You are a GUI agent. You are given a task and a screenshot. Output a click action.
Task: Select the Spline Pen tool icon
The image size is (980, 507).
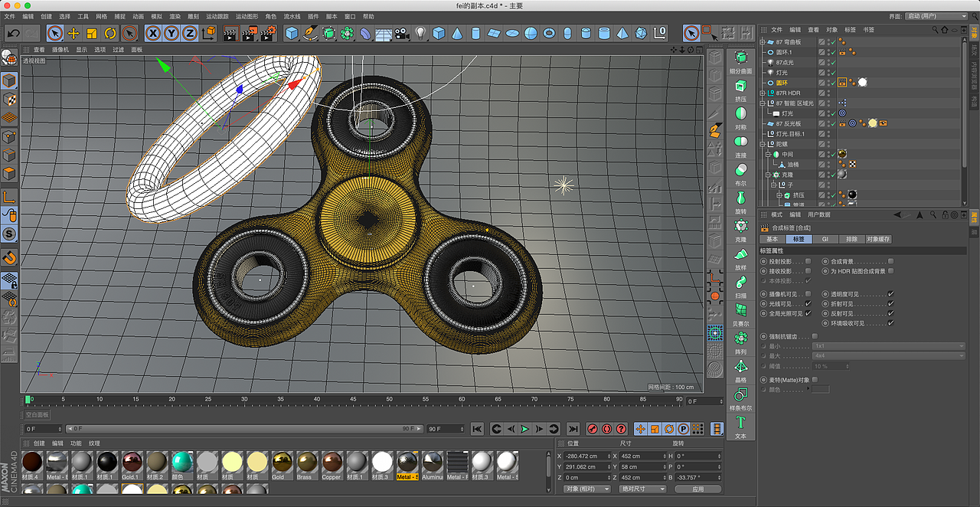point(310,33)
